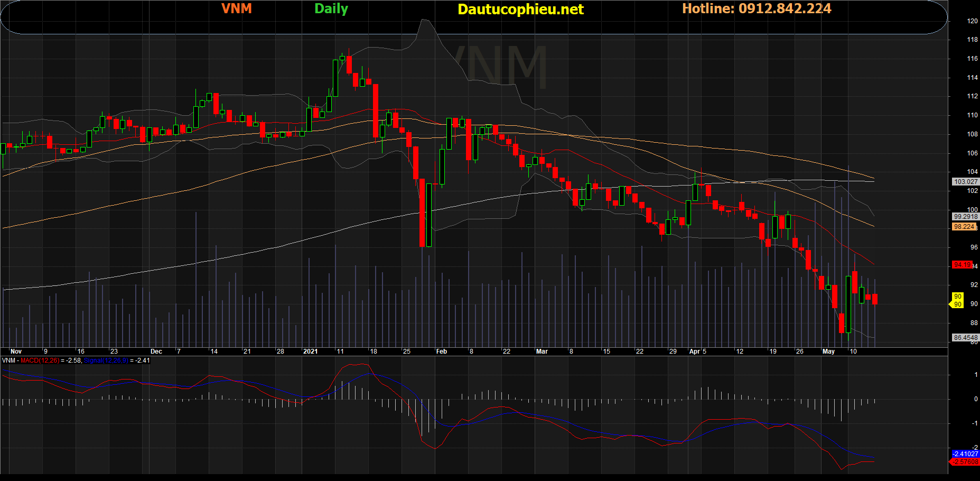Click the Hotline 0912.842.224 text
The height and width of the screenshot is (481, 980).
coord(757,8)
